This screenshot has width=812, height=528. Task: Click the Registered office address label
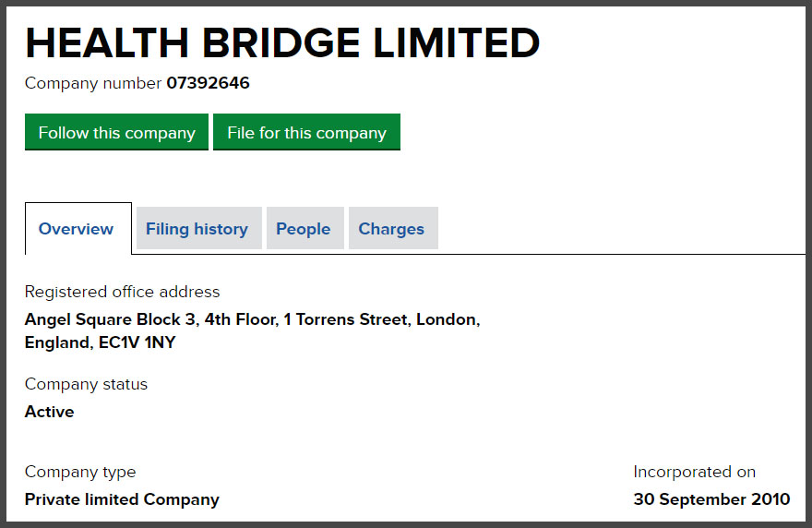[x=122, y=292]
